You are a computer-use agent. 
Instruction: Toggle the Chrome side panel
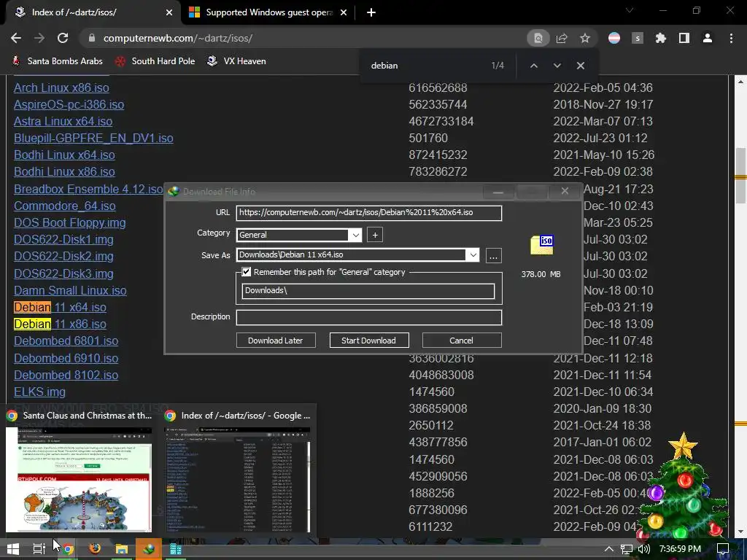point(684,38)
